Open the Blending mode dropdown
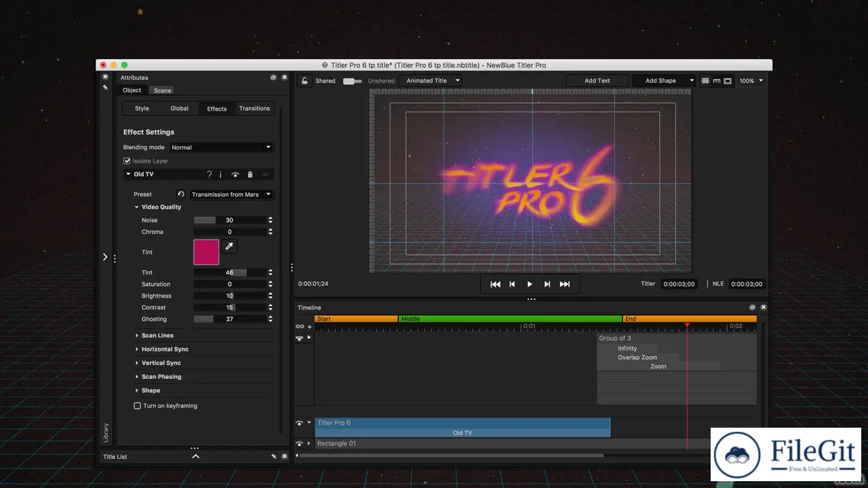The height and width of the screenshot is (488, 868). coord(221,147)
